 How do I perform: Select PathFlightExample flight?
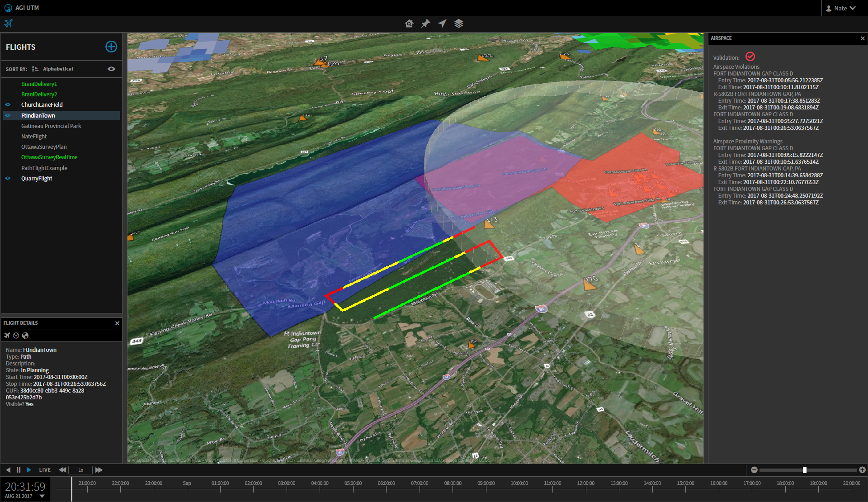pyautogui.click(x=44, y=168)
